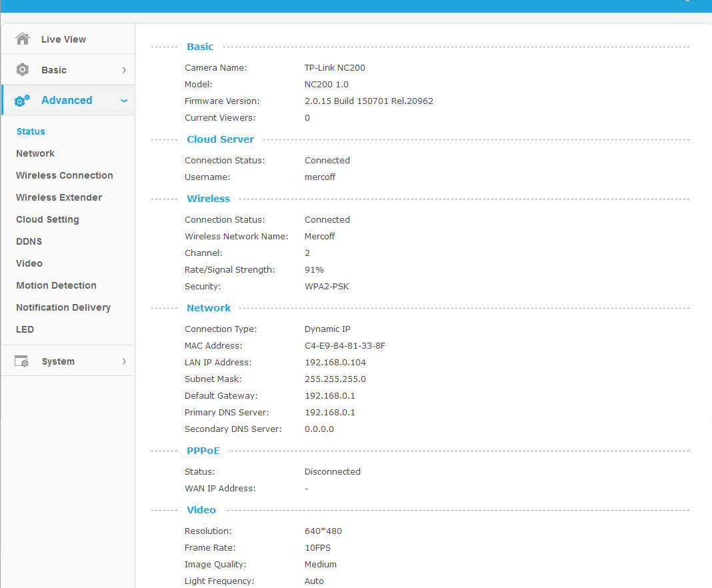The height and width of the screenshot is (588, 712).
Task: Open the LED settings page
Action: 25,329
